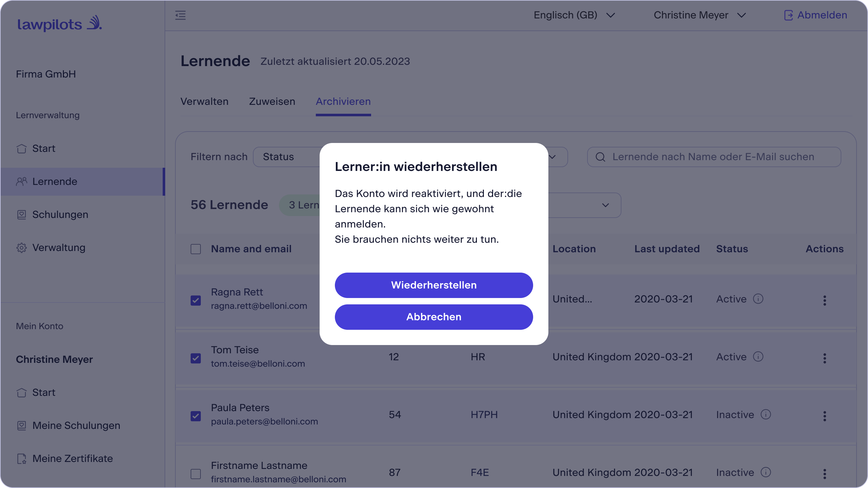Image resolution: width=868 pixels, height=488 pixels.
Task: Confirm with the Wiederherstellen button
Action: (434, 285)
